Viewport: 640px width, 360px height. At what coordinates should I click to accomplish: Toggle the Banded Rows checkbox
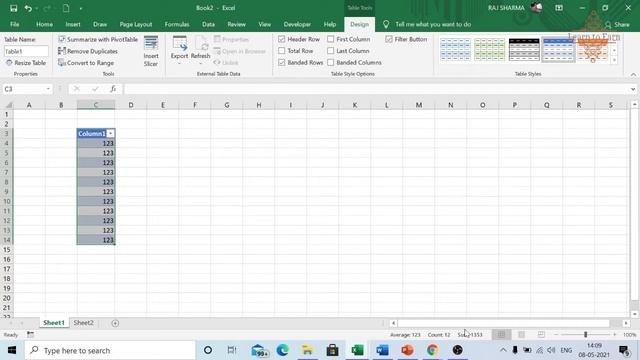pos(282,62)
